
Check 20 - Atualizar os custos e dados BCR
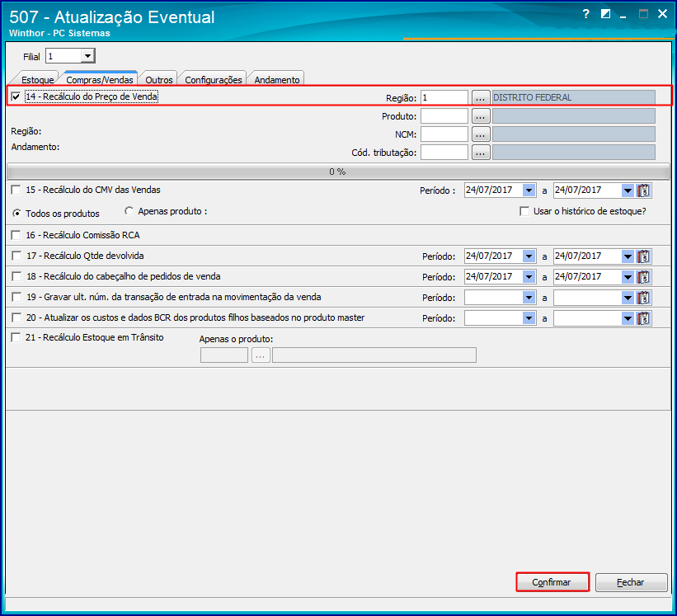coord(16,317)
